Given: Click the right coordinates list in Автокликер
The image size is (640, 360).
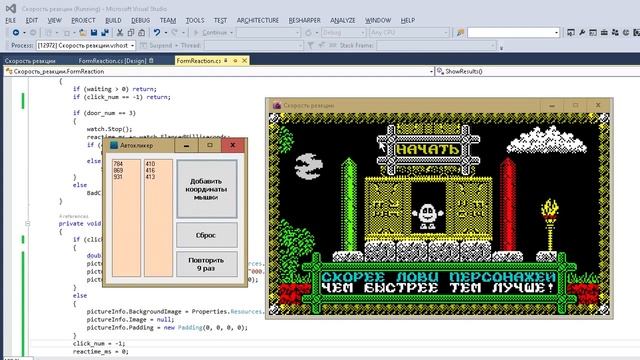Looking at the screenshot, I should (158, 218).
